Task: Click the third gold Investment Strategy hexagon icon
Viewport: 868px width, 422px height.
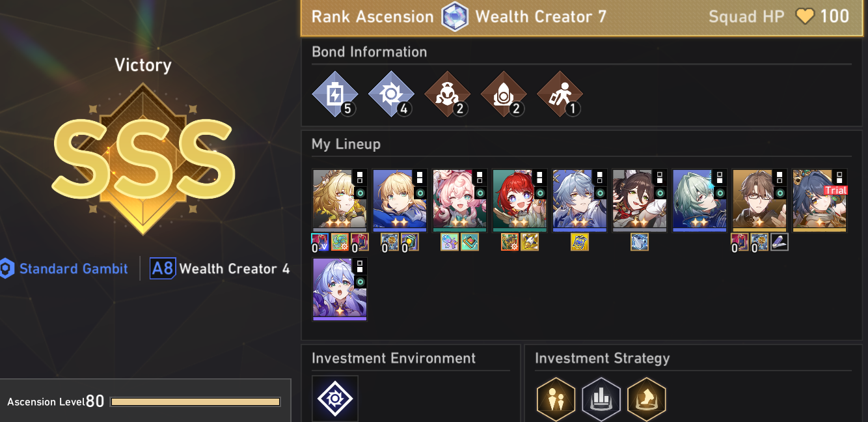Action: (646, 399)
